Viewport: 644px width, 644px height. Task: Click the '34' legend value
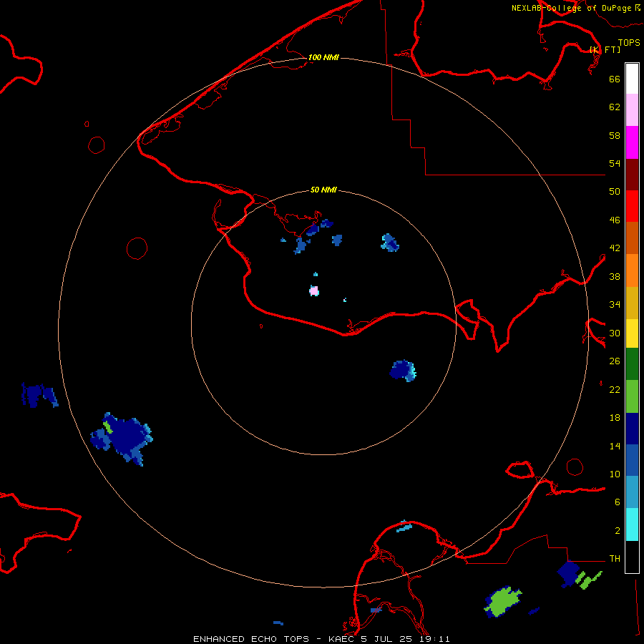point(615,304)
